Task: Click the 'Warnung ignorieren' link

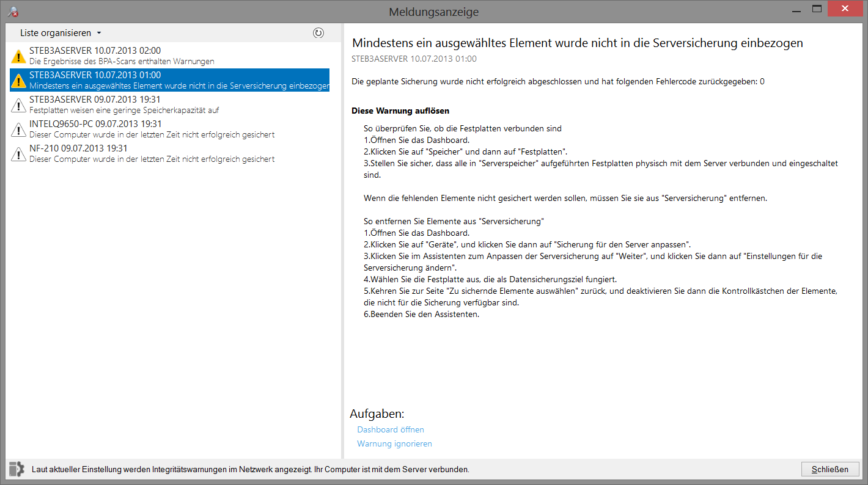Action: 394,443
